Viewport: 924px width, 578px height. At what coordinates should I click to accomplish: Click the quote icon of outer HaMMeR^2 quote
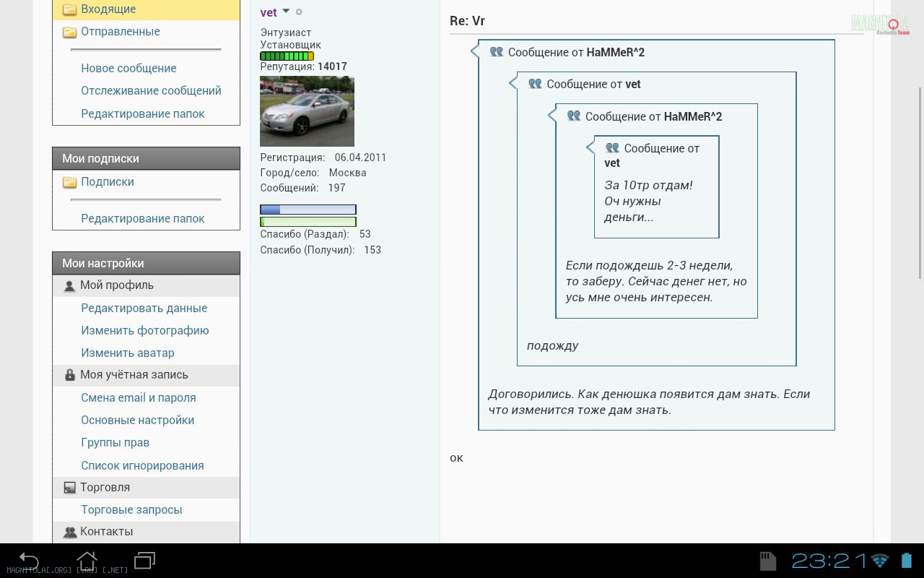click(497, 52)
